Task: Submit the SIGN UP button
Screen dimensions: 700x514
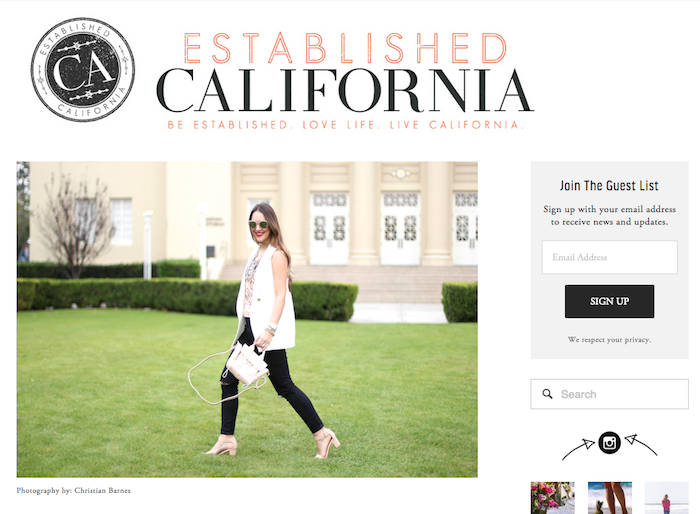Action: coord(609,301)
